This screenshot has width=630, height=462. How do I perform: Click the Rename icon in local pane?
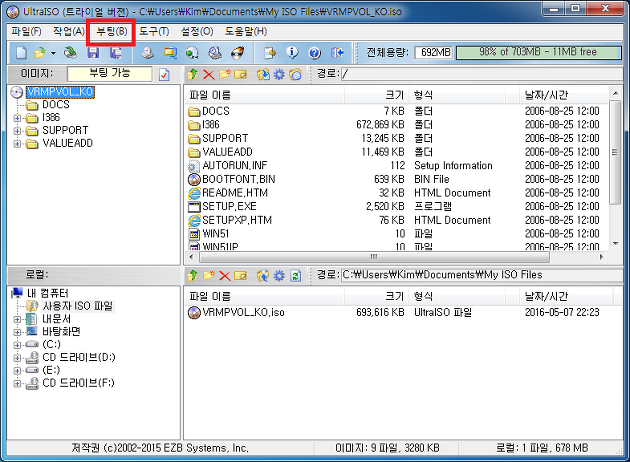point(240,276)
